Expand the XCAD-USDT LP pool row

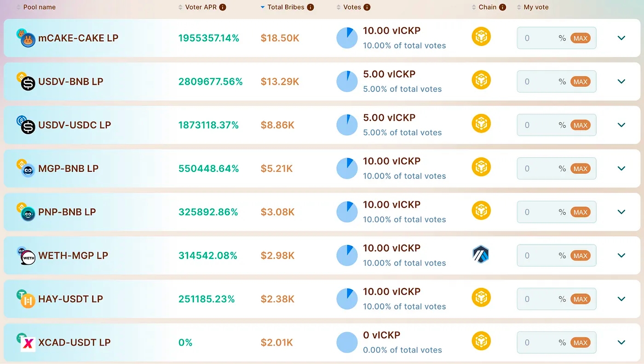coord(621,342)
